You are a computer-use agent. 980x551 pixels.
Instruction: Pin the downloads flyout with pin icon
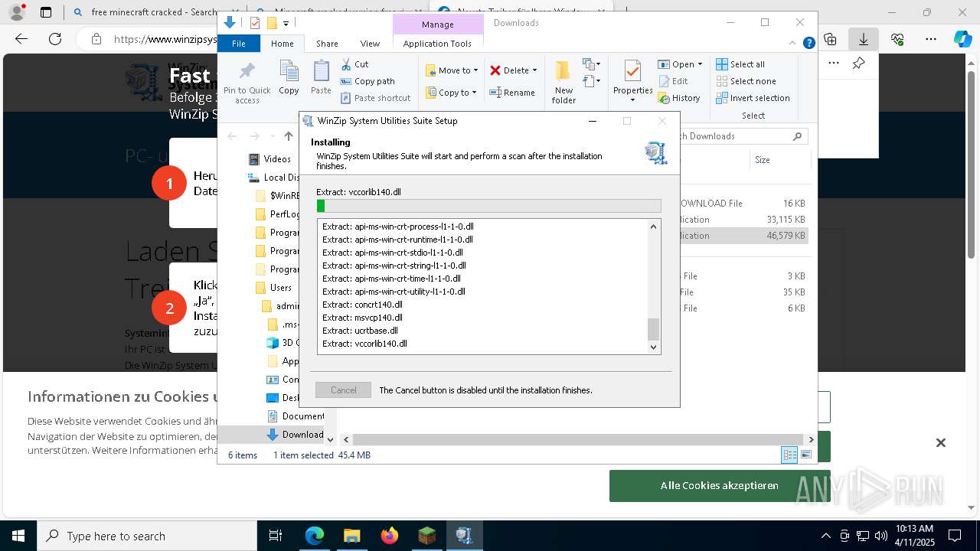click(x=858, y=64)
